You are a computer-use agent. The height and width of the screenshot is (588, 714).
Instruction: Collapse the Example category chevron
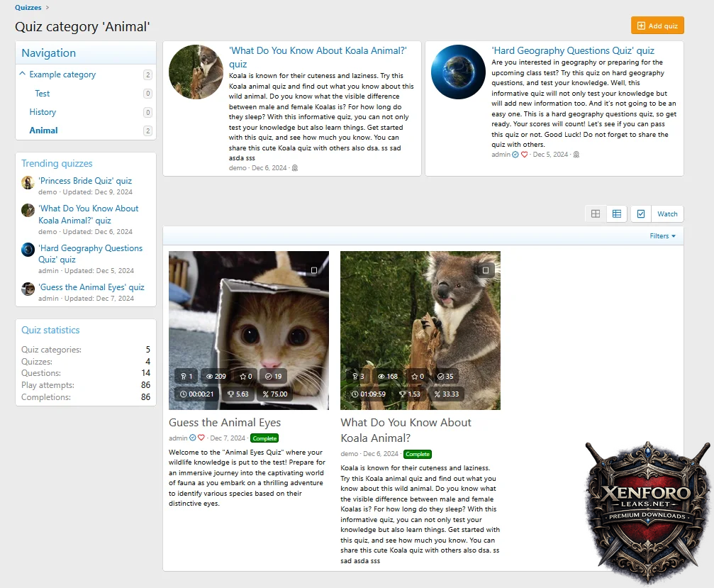click(x=23, y=74)
